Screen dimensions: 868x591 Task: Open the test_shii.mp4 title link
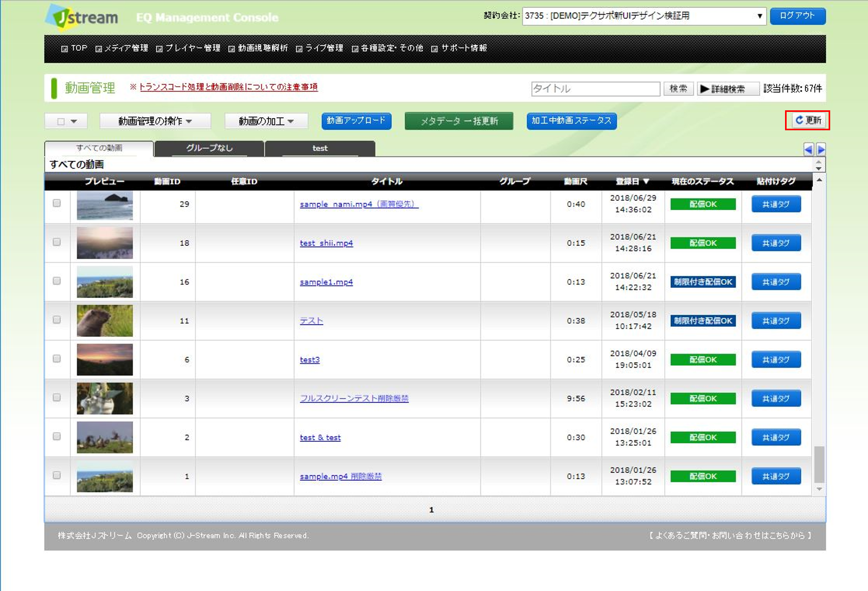tap(326, 243)
